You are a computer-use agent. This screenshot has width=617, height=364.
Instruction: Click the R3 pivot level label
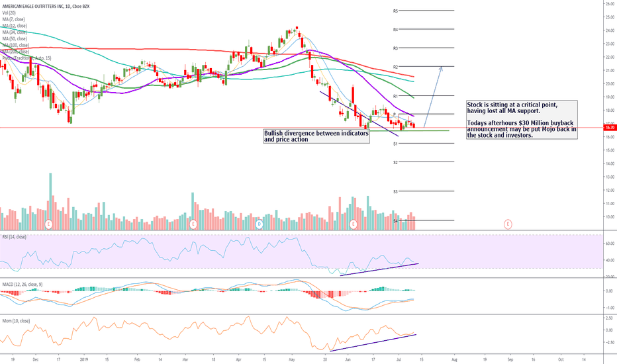[395, 48]
